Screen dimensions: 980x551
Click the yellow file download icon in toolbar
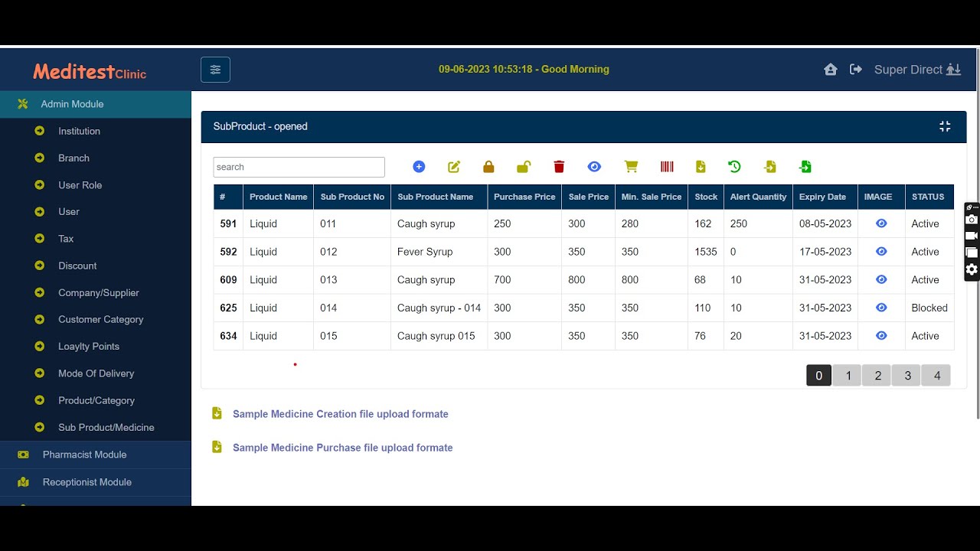coord(701,167)
